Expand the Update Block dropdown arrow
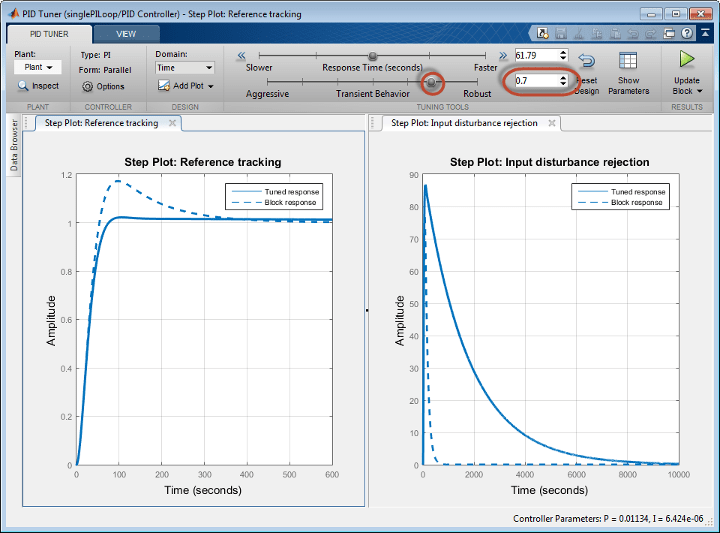The height and width of the screenshot is (533, 720). point(700,91)
